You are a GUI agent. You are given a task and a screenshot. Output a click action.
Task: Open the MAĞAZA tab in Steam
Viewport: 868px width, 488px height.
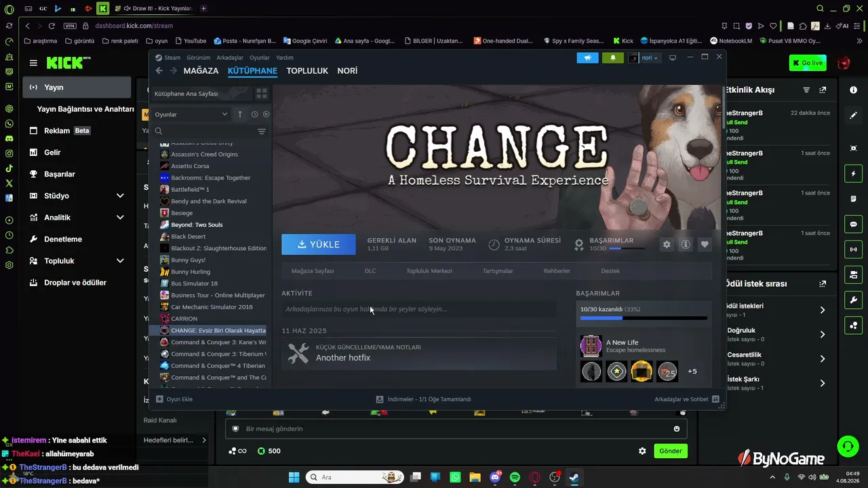[201, 70]
